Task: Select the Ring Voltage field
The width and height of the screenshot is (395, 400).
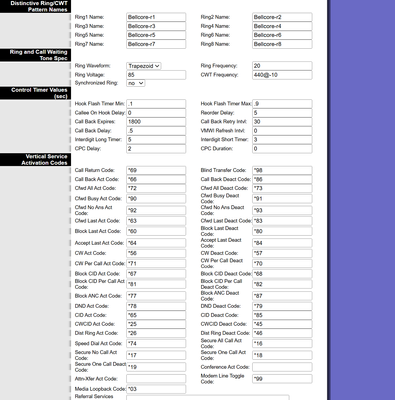Action: click(x=156, y=75)
